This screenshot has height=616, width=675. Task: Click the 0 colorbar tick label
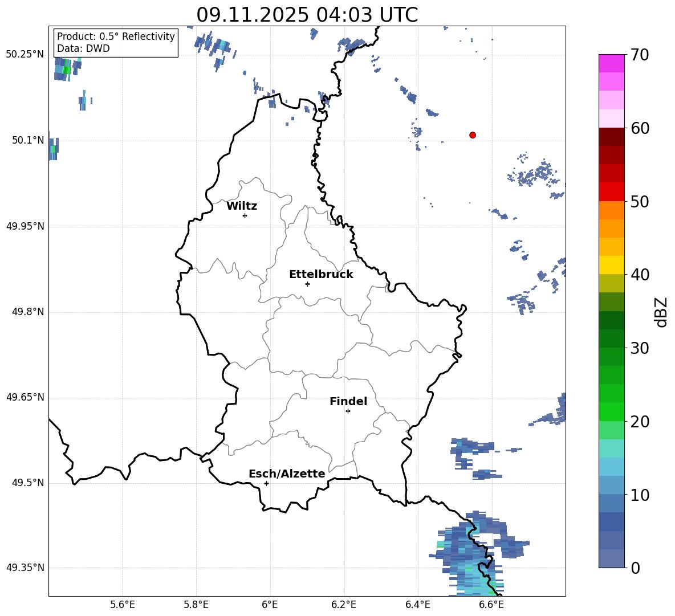pos(636,568)
